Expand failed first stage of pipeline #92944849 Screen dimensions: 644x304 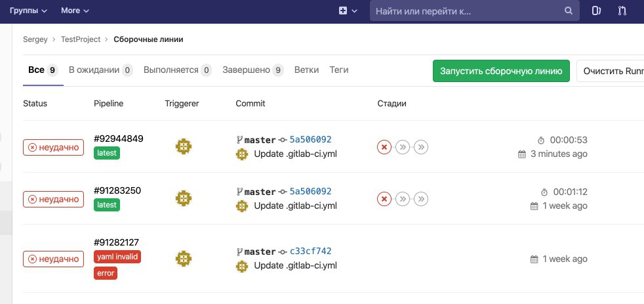click(x=384, y=147)
